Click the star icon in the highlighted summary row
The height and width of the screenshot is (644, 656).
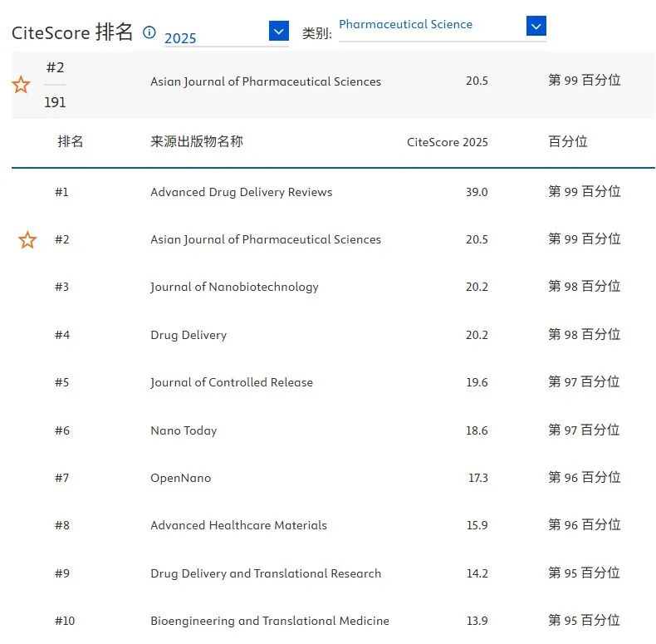point(21,85)
